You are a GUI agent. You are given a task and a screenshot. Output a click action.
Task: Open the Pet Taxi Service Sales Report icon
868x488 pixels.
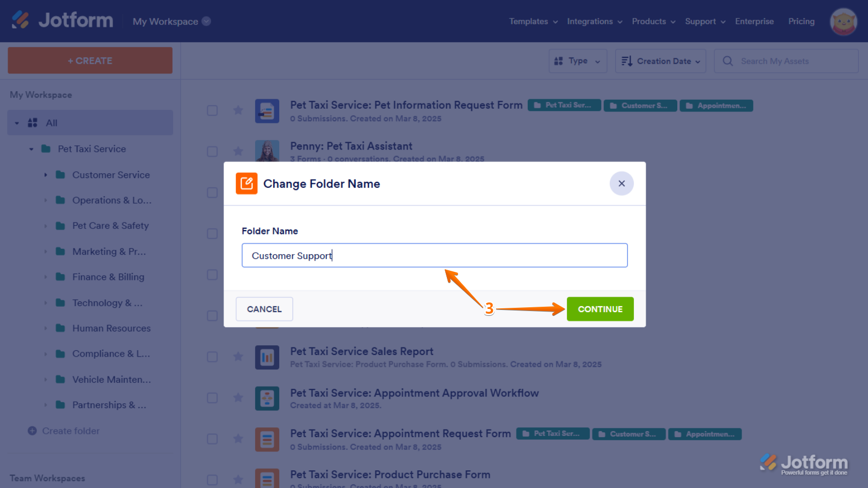pyautogui.click(x=267, y=357)
